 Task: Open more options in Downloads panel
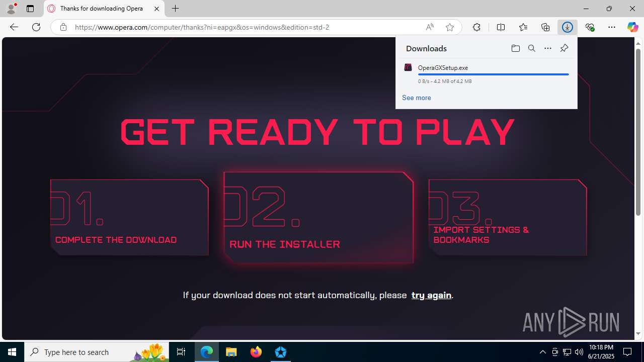(548, 48)
